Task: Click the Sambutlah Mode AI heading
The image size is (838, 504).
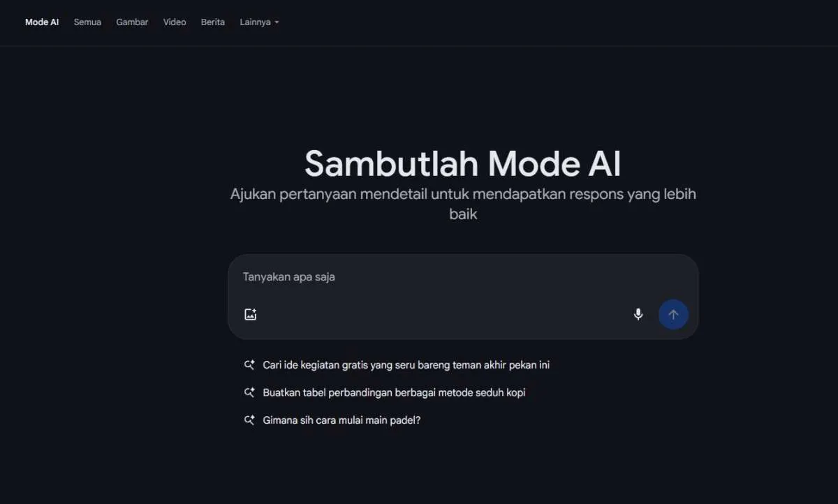Action: (463, 163)
